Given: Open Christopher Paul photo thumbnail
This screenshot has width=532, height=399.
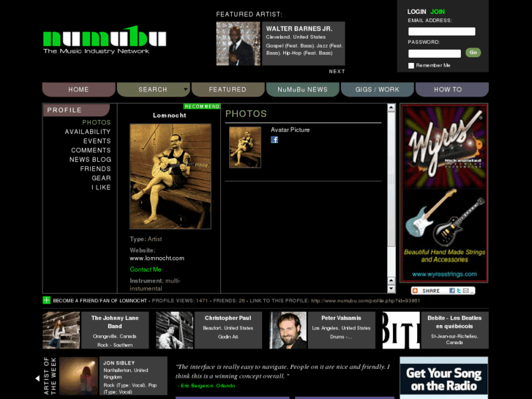Looking at the screenshot, I should pyautogui.click(x=175, y=330).
